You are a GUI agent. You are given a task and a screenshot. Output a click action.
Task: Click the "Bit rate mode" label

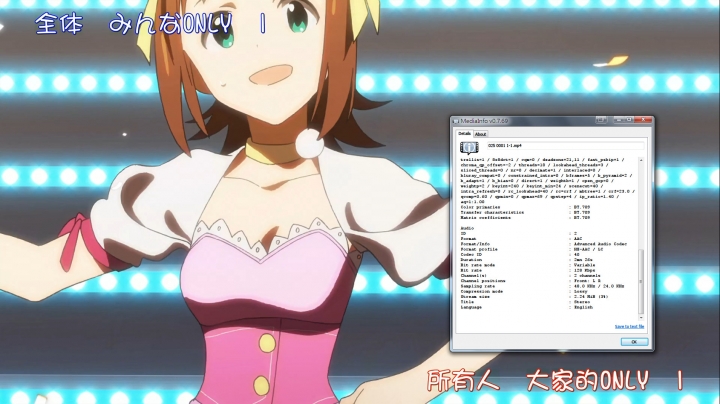click(x=478, y=265)
